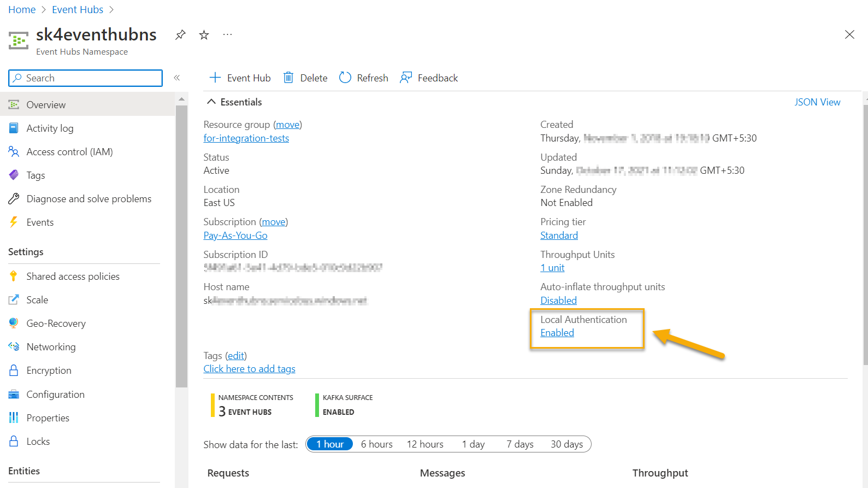Screen dimensions: 868x488
Task: Open the more options ellipsis menu
Action: 228,35
